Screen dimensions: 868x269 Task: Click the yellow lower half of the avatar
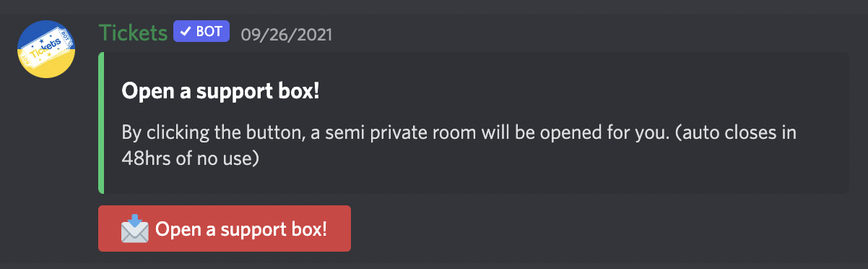tap(47, 69)
